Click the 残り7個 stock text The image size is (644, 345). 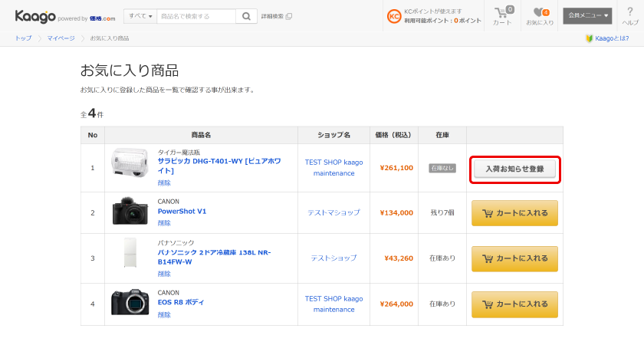(442, 213)
